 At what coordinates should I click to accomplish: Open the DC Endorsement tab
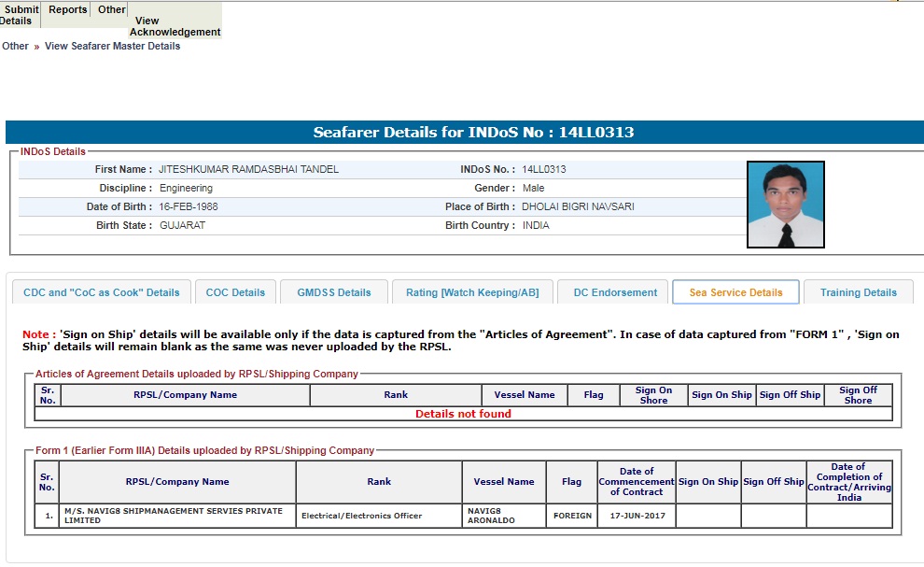click(x=614, y=292)
